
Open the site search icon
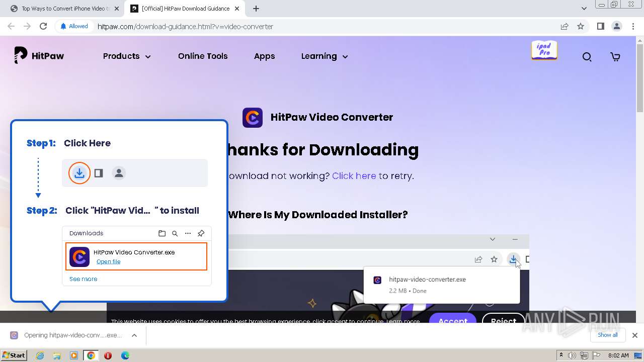pyautogui.click(x=587, y=57)
